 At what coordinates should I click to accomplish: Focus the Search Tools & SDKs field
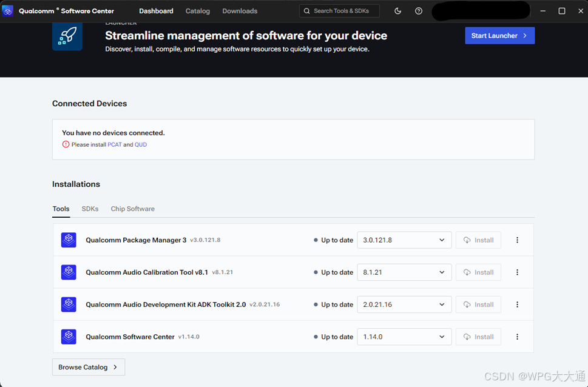(x=339, y=11)
